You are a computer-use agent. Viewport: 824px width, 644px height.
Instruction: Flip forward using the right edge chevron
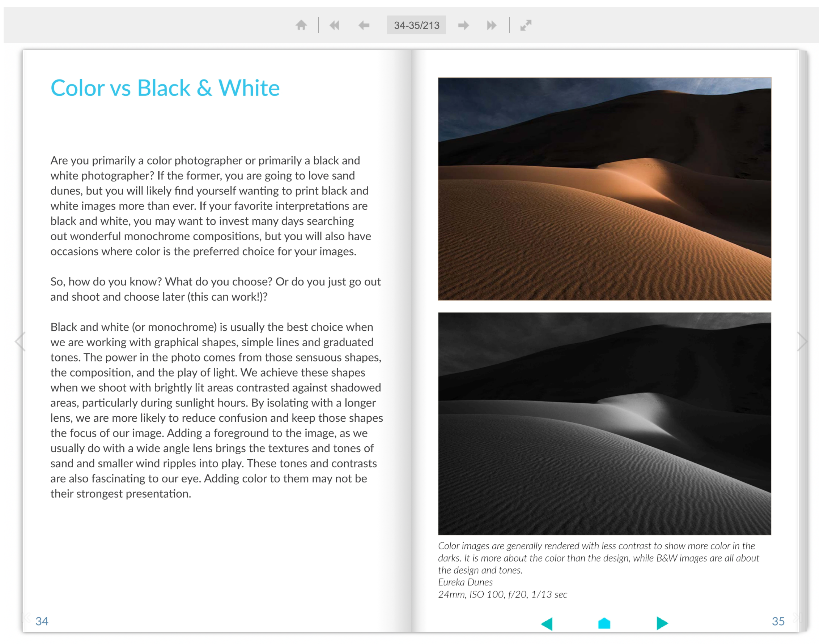tap(803, 341)
